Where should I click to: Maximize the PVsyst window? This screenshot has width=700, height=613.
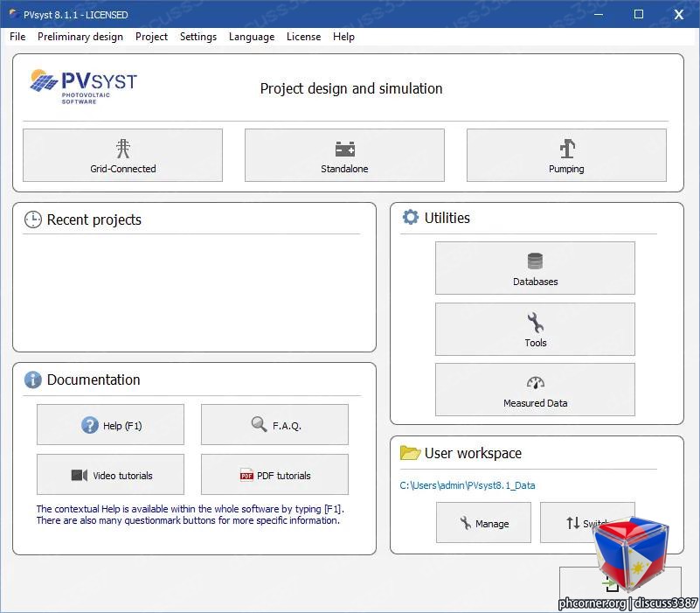click(x=639, y=14)
